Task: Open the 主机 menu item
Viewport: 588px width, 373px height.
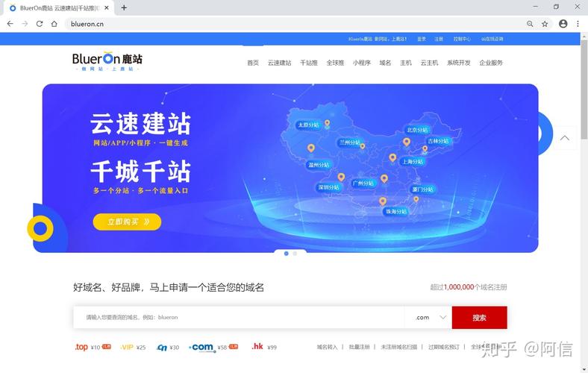Action: pos(406,63)
